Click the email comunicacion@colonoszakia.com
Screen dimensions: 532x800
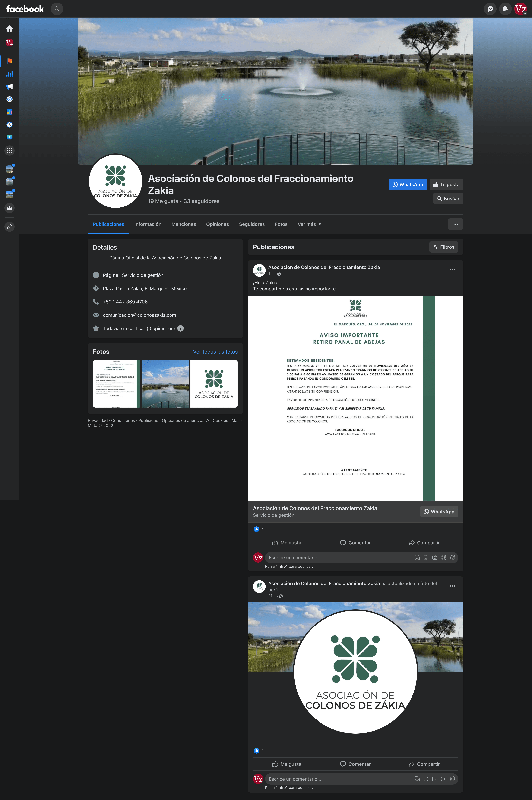click(x=139, y=315)
